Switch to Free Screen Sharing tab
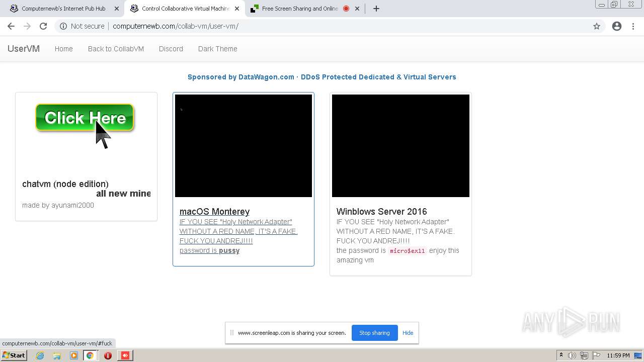 click(300, 9)
